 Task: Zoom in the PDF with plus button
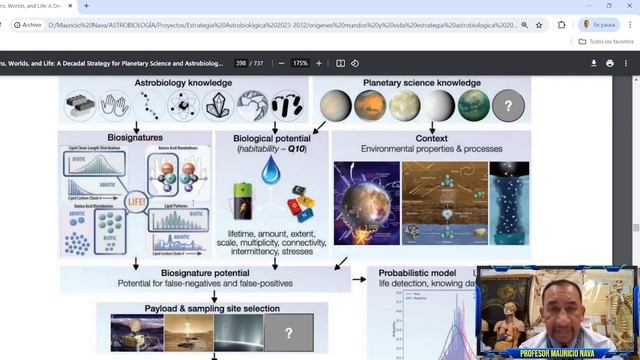[319, 63]
